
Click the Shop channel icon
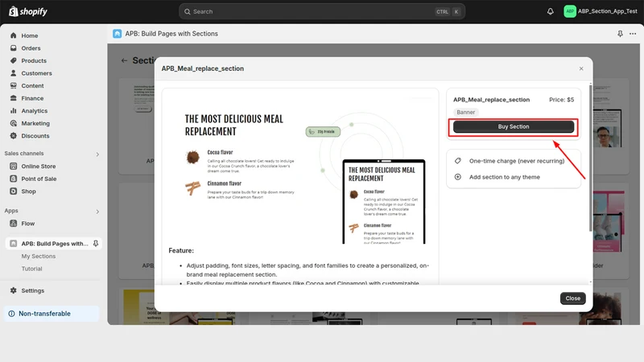tap(14, 191)
